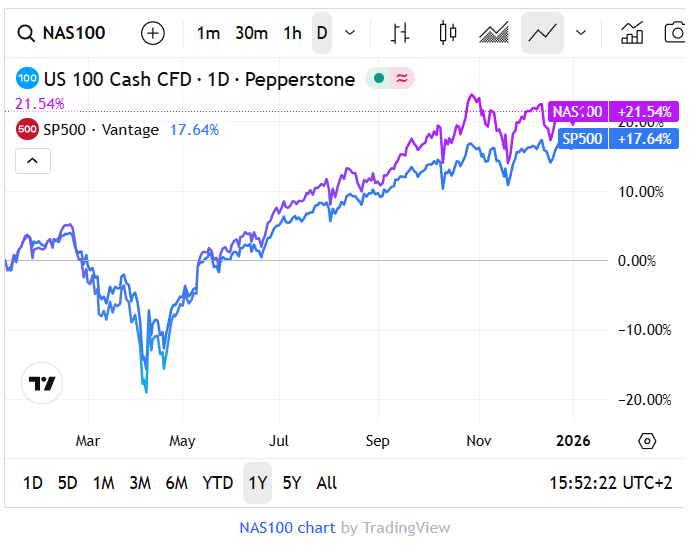Screen dimensions: 696x552
Task: Choose the 5Y range tab
Action: [292, 483]
